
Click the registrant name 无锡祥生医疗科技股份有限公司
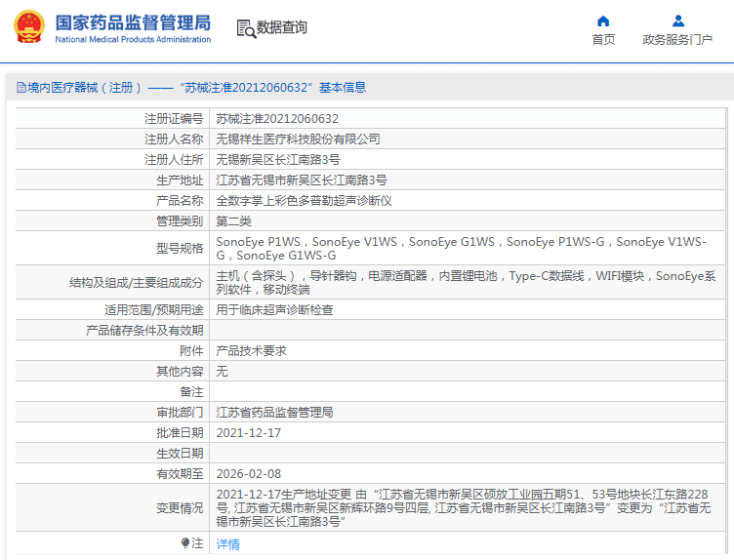point(298,140)
